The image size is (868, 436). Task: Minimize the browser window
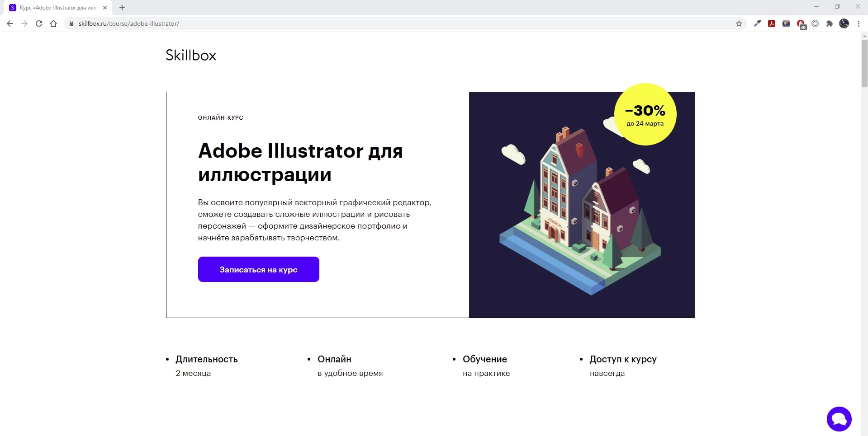click(816, 7)
